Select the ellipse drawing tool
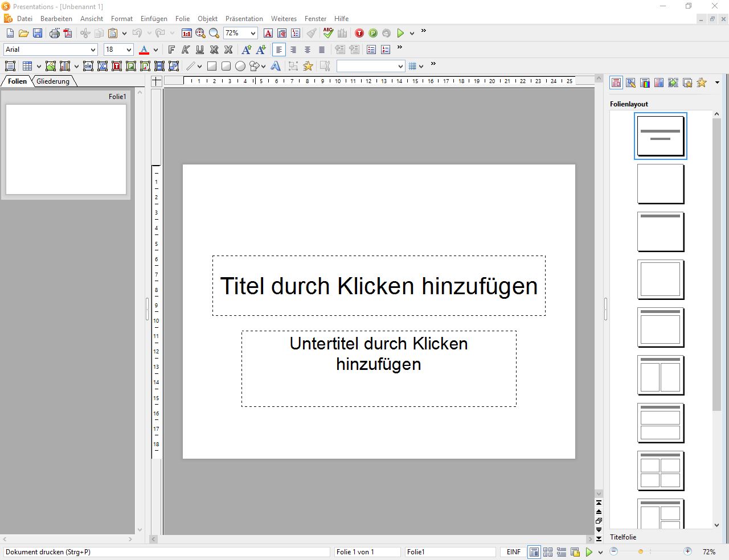Image resolution: width=729 pixels, height=560 pixels. click(x=240, y=66)
